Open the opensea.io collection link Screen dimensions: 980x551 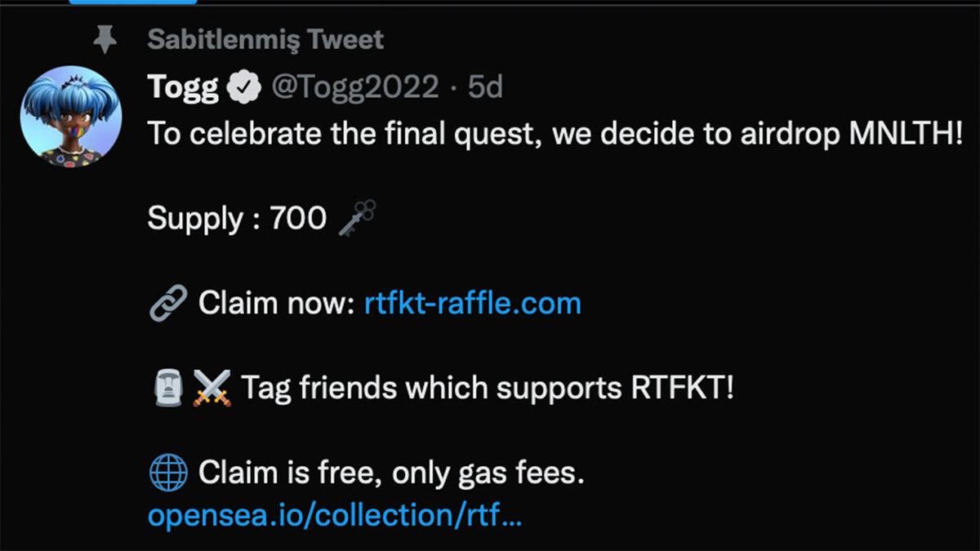[x=336, y=516]
